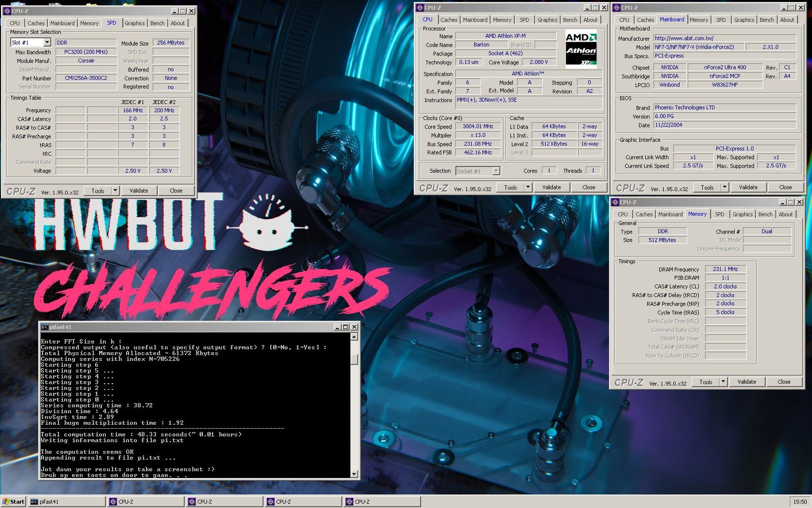
Task: Select the Core Speed value 3004.01 MHz
Action: click(478, 127)
